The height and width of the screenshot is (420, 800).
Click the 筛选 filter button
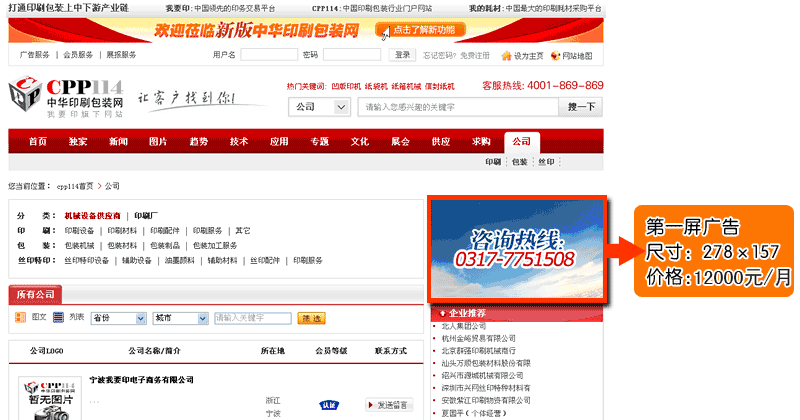click(311, 318)
